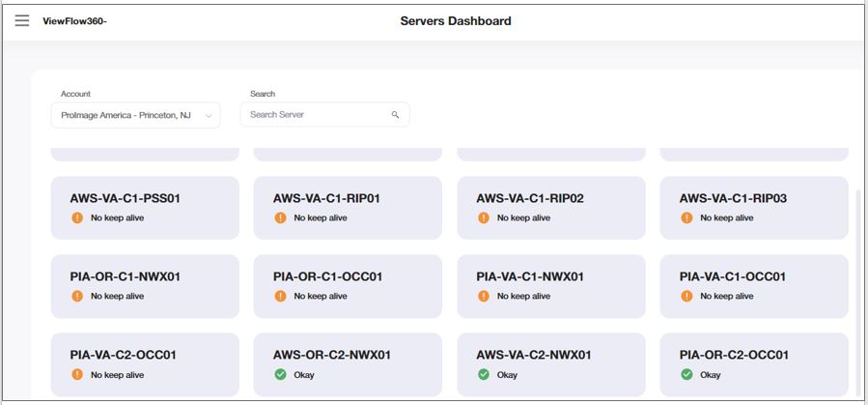Screen dimensions: 868x405
Task: Select the PIA-OR-C1-NWX01 server title
Action: point(125,276)
